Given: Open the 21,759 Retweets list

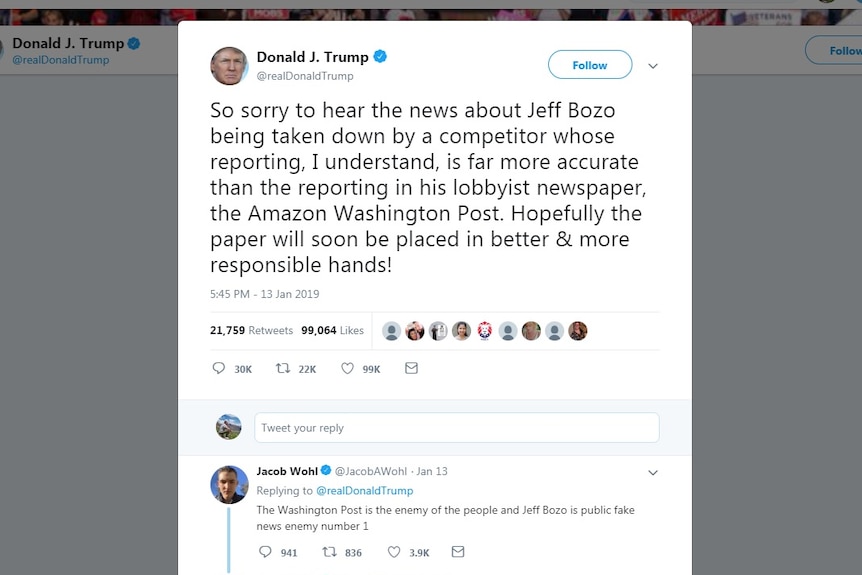Looking at the screenshot, I should pos(251,330).
